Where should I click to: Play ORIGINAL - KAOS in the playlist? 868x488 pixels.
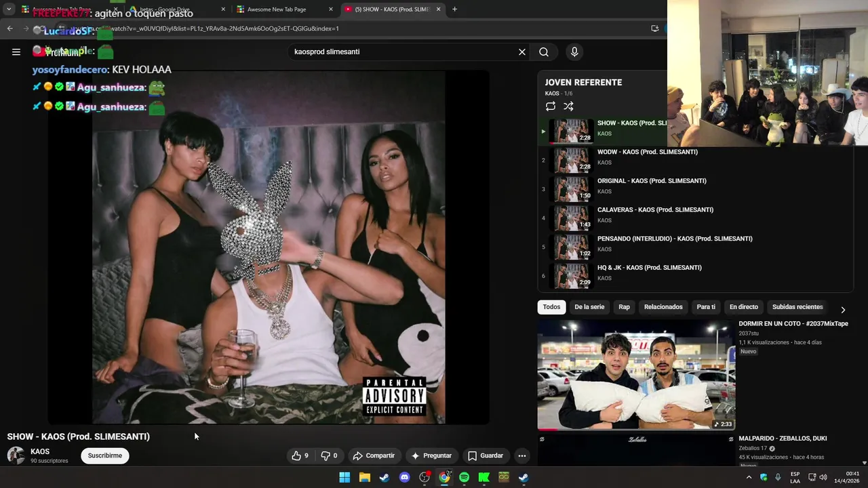pos(695,189)
